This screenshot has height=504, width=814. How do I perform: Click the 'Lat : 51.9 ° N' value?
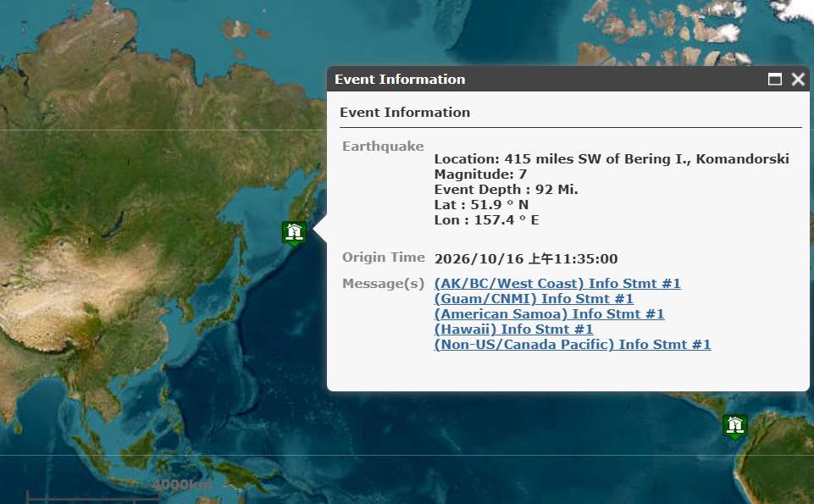tap(481, 204)
